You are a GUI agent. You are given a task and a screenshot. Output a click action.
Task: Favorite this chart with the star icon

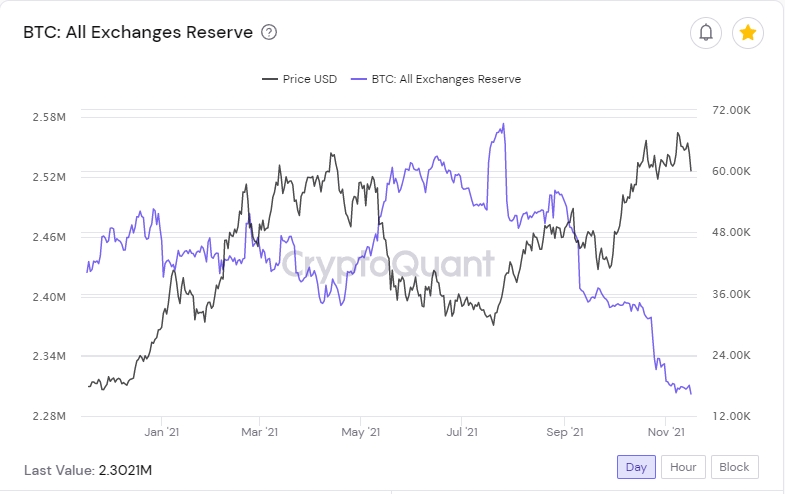(x=747, y=33)
